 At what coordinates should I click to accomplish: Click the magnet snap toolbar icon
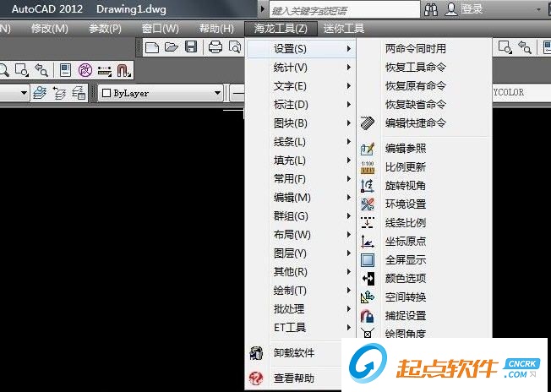(x=123, y=70)
